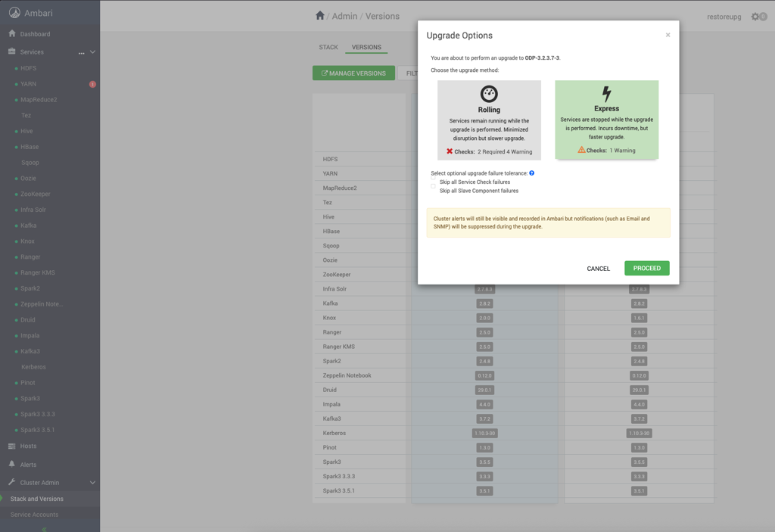Click the CANCEL button
The height and width of the screenshot is (532, 775).
pos(598,269)
